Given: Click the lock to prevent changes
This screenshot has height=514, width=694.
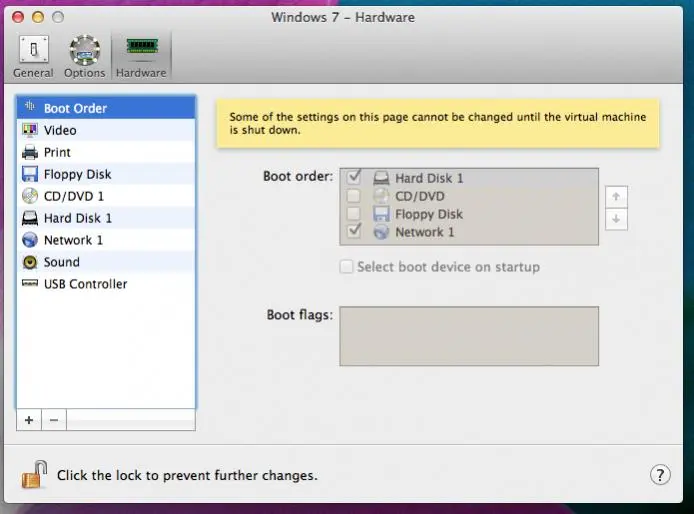Looking at the screenshot, I should [34, 475].
